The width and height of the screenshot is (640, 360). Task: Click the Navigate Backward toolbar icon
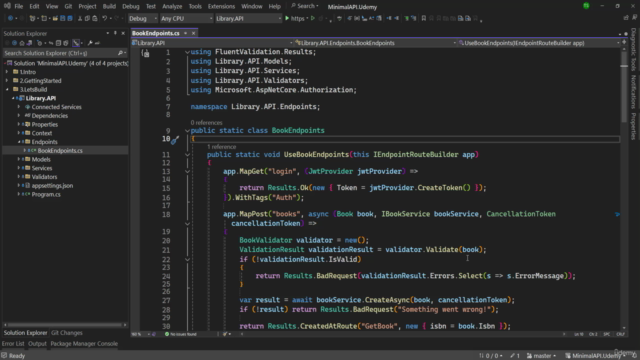(x=10, y=18)
